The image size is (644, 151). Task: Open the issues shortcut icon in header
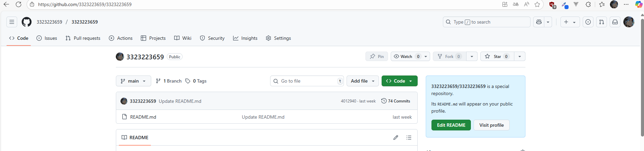(x=588, y=22)
